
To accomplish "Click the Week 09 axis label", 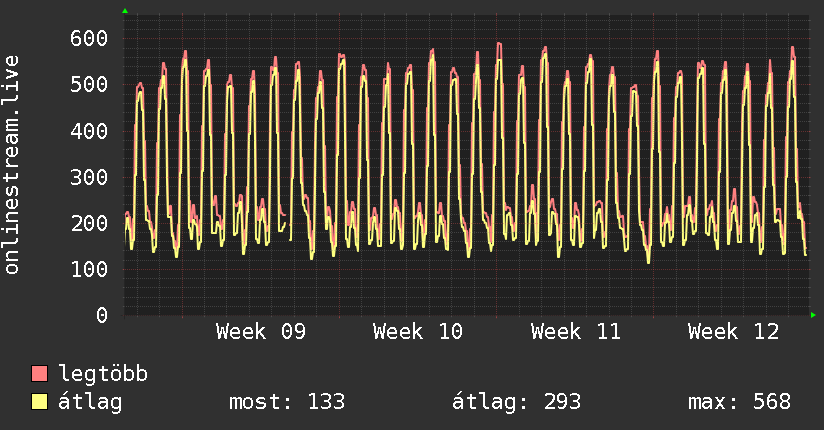I will pos(261,332).
